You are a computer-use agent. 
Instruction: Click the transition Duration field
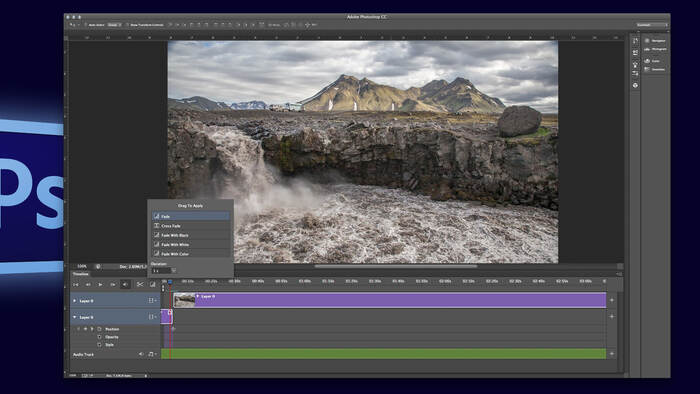161,270
